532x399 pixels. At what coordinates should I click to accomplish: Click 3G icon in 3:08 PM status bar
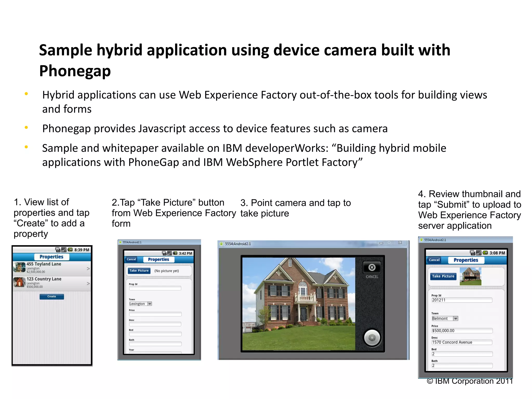pos(473,253)
